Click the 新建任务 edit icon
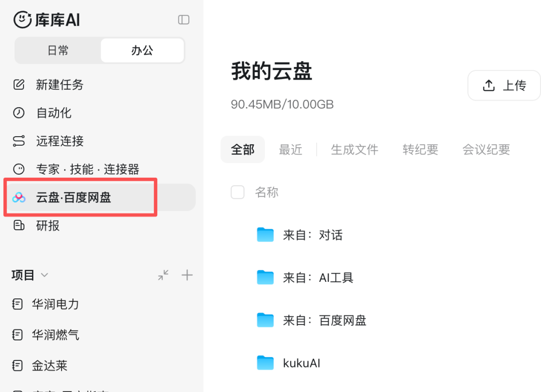Viewport: 541px width, 392px height. click(x=19, y=85)
